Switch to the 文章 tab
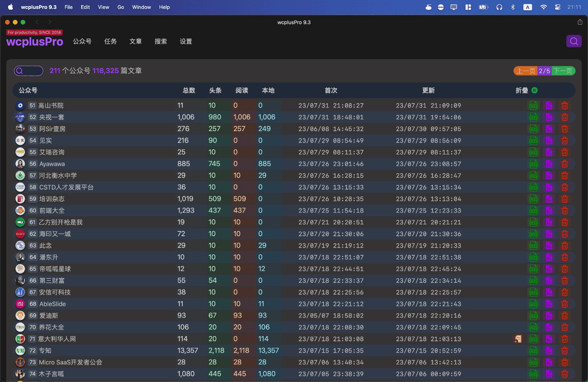Viewport: 588px width, 382px height. 135,42
